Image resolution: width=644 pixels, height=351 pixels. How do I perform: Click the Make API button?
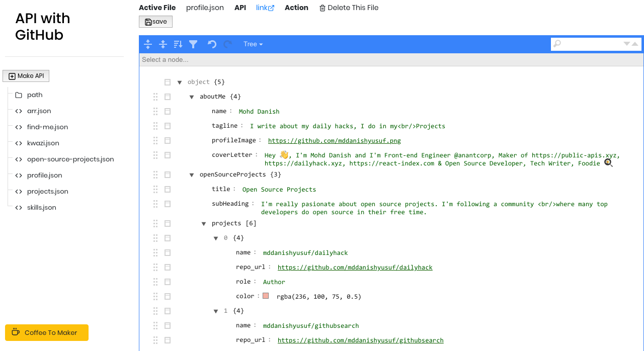pyautogui.click(x=26, y=76)
